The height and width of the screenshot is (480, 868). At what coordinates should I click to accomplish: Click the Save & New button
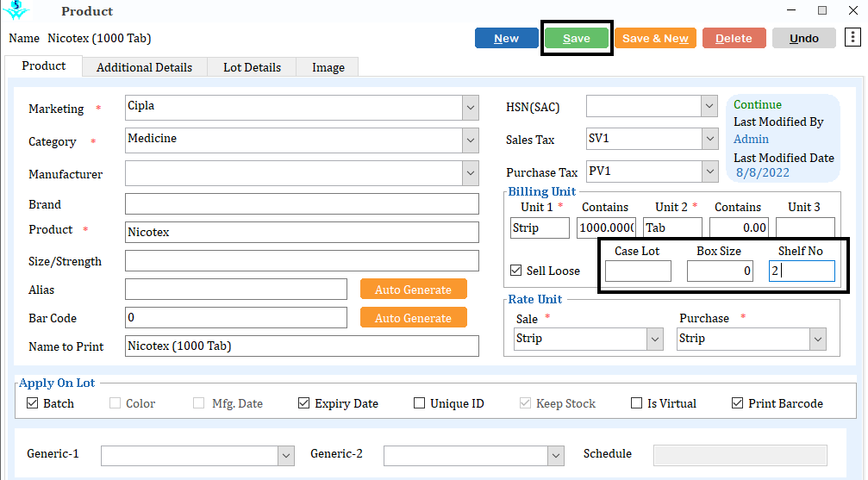point(655,38)
